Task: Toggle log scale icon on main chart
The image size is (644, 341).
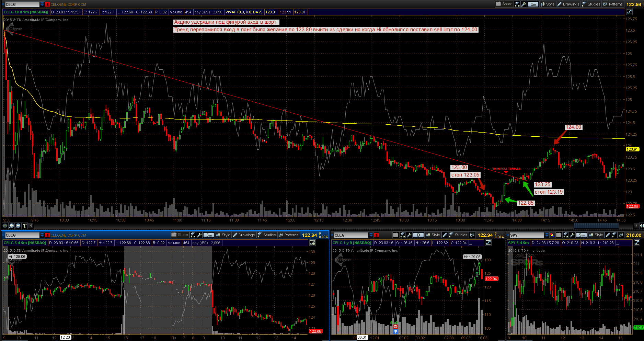Action: [x=629, y=12]
